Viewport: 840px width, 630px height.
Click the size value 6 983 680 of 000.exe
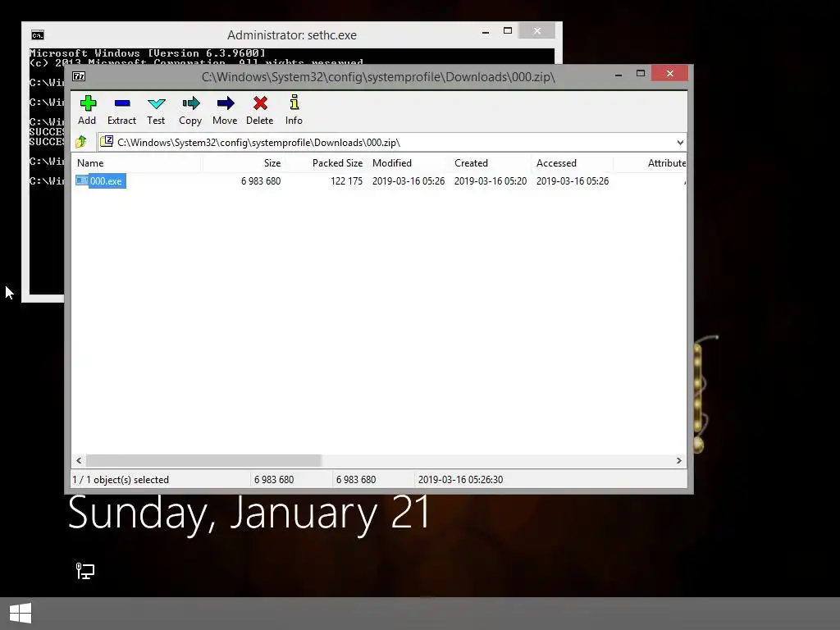coord(261,181)
